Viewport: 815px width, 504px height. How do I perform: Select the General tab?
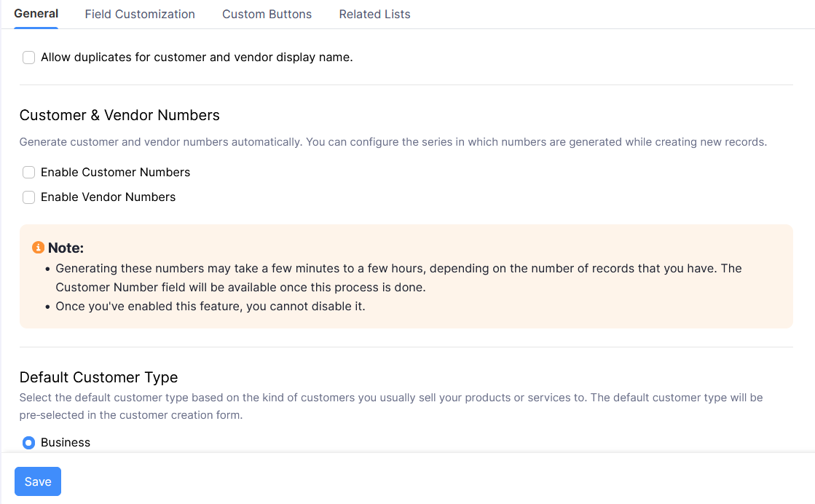[x=36, y=14]
